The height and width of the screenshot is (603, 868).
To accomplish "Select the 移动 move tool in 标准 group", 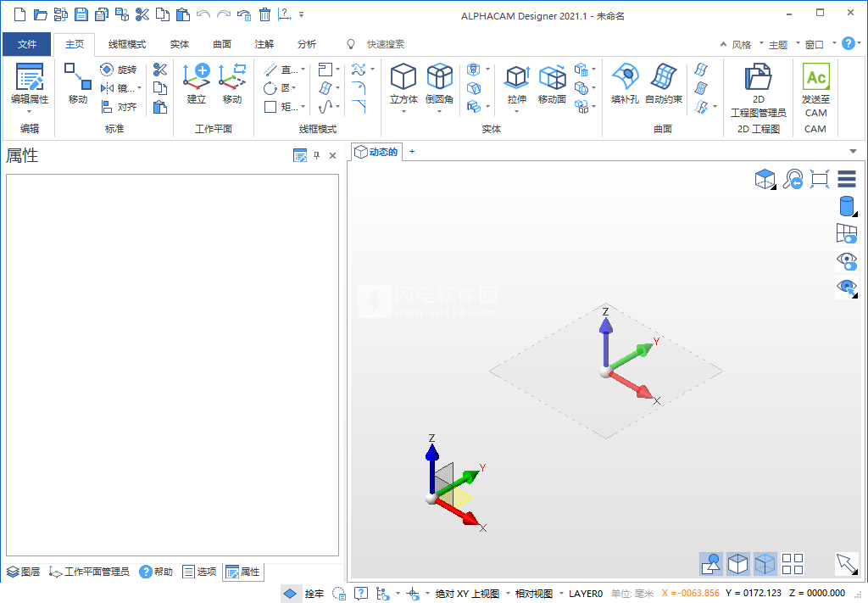I will pyautogui.click(x=77, y=84).
